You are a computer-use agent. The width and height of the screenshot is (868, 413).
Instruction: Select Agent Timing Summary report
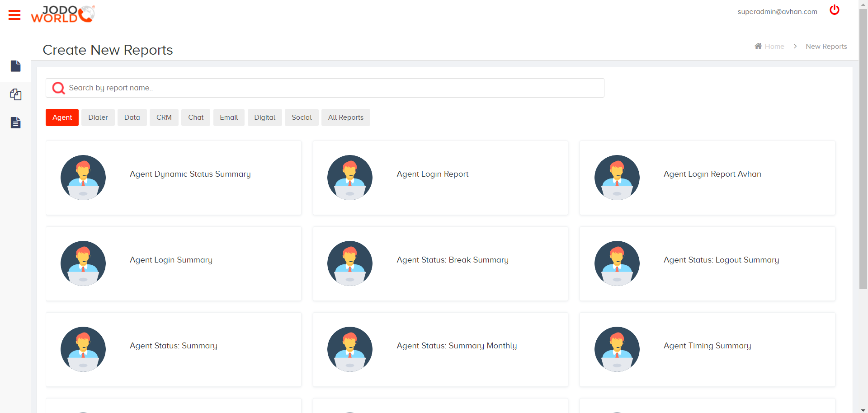pyautogui.click(x=707, y=346)
